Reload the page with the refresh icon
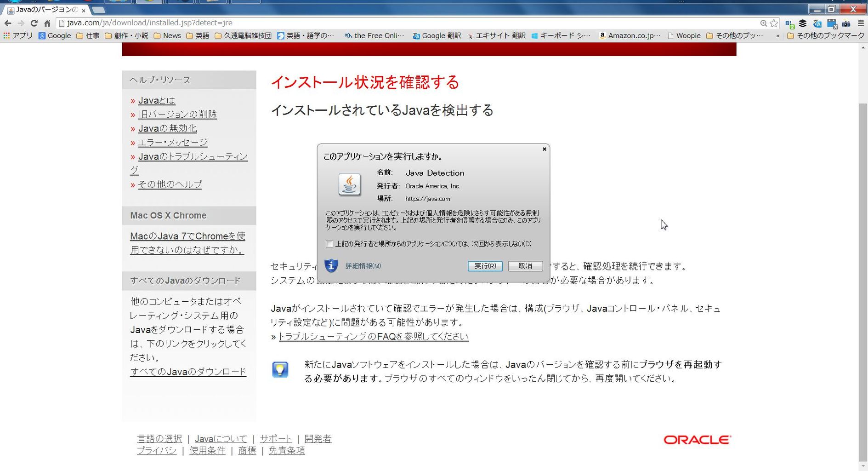The height and width of the screenshot is (471, 868). coord(34,23)
